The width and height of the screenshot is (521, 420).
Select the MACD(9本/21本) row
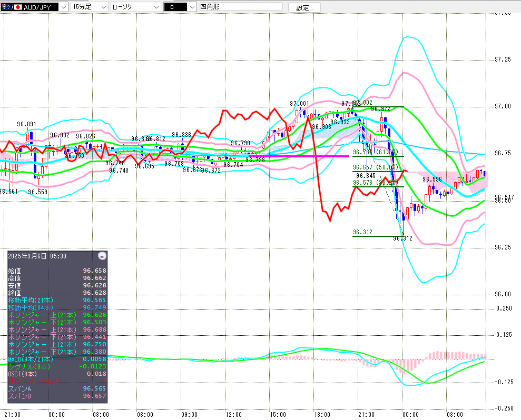coord(57,359)
